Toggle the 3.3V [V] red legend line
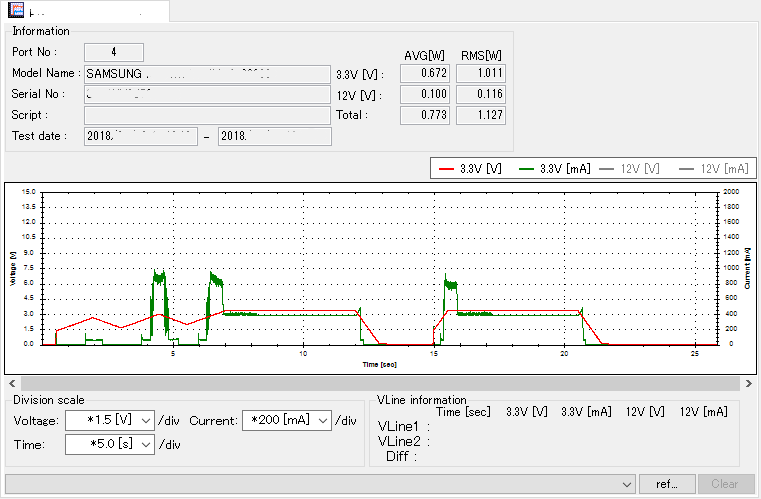761x499 pixels. pos(469,169)
